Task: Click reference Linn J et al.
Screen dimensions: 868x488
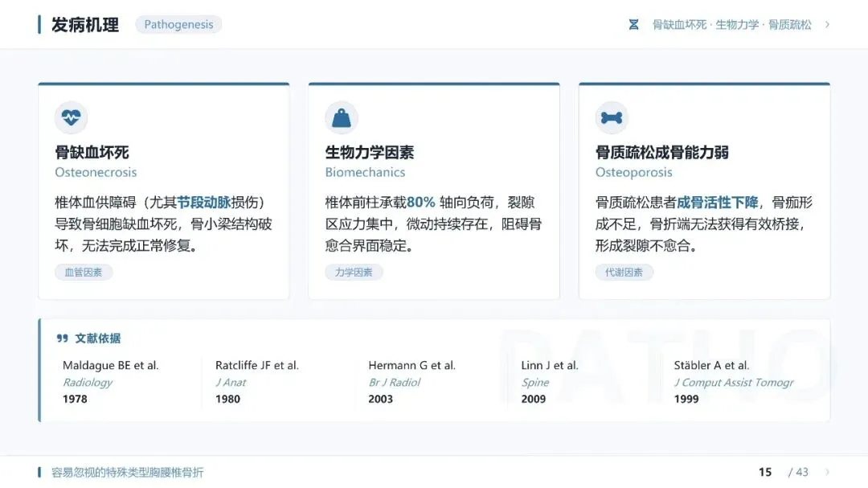Action: (x=550, y=366)
